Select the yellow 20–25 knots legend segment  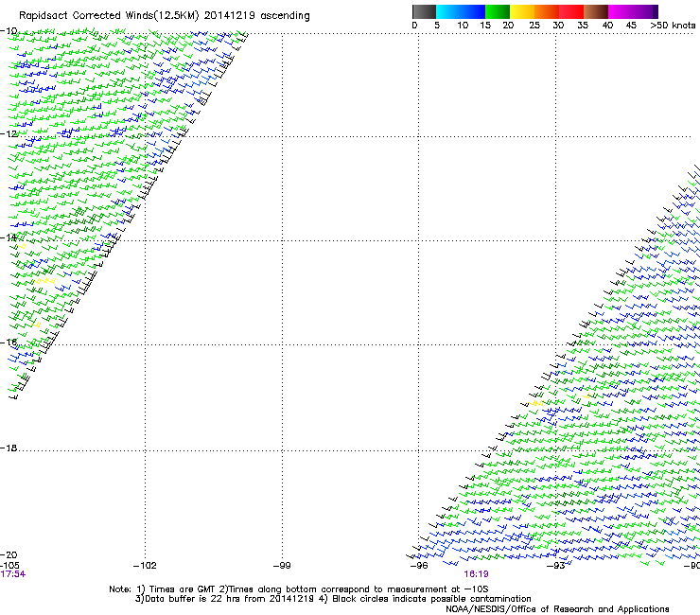tap(522, 12)
